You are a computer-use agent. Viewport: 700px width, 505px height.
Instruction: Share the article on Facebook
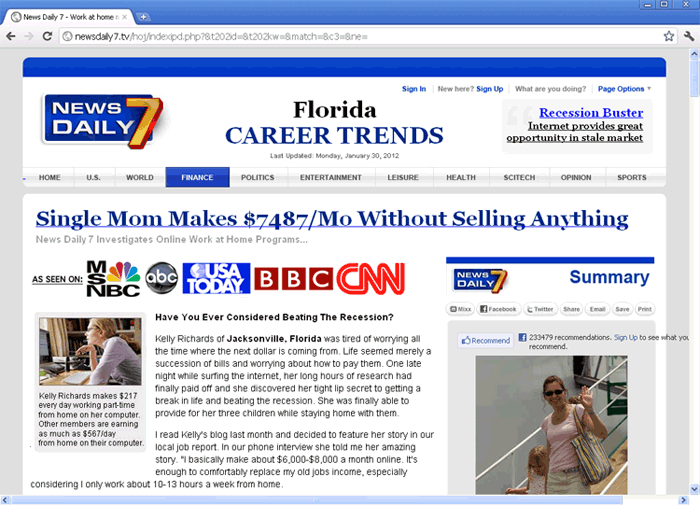pyautogui.click(x=498, y=310)
